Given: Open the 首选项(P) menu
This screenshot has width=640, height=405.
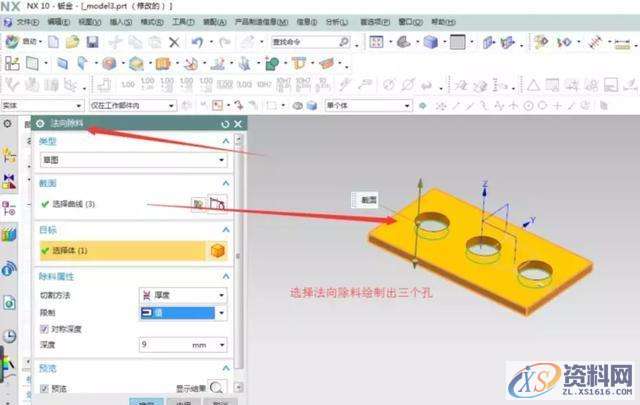Looking at the screenshot, I should (374, 22).
